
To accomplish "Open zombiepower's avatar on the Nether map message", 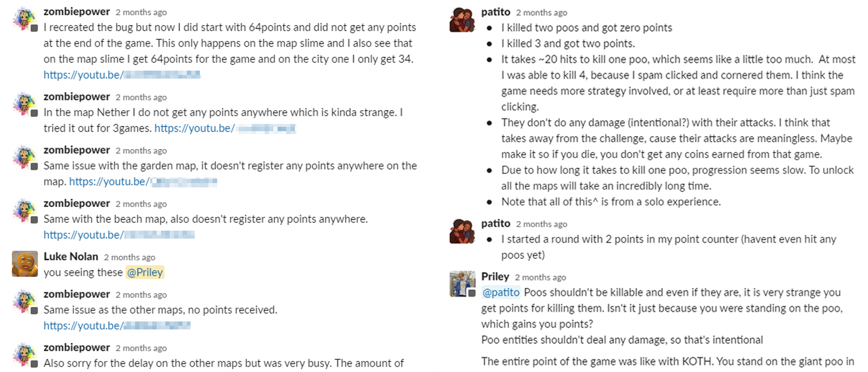I will (24, 104).
